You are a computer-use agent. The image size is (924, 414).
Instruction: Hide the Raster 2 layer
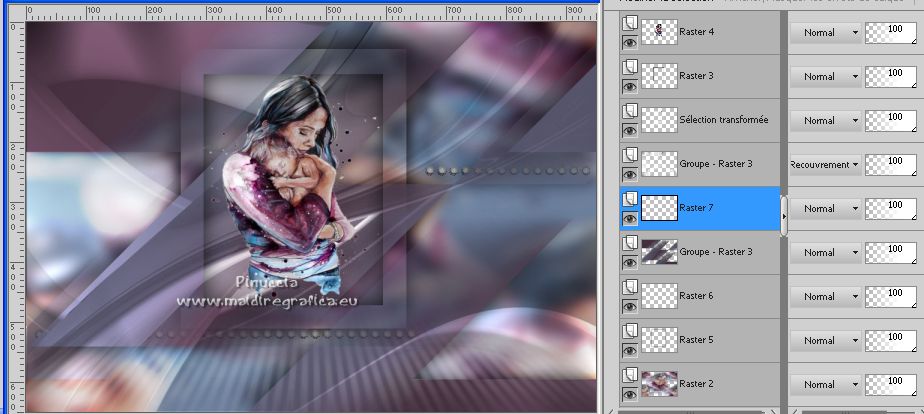pos(630,395)
